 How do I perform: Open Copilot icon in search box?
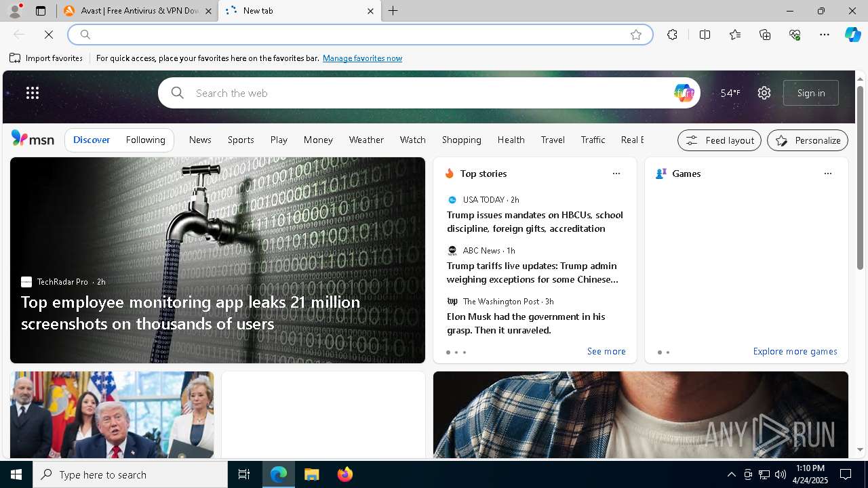coord(684,93)
